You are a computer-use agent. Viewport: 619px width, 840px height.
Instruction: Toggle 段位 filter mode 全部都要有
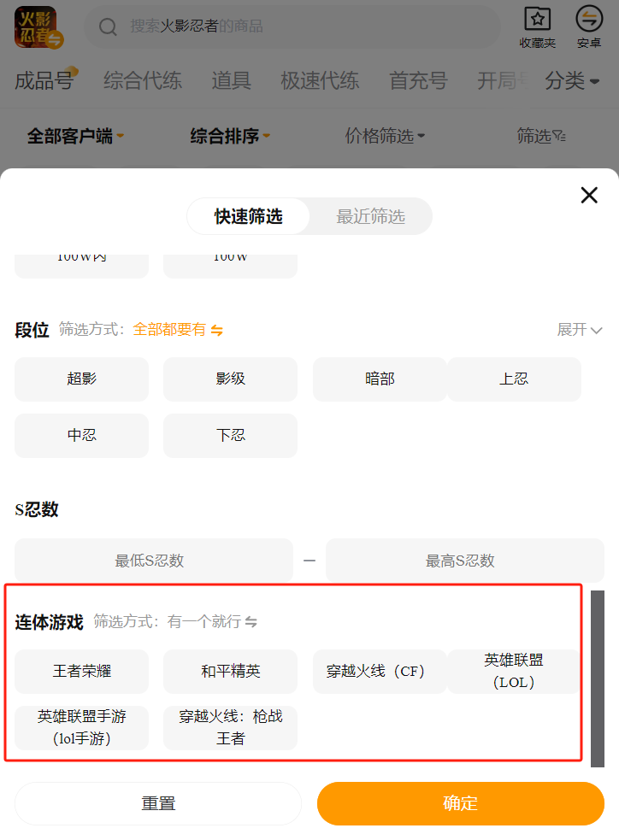pos(177,330)
